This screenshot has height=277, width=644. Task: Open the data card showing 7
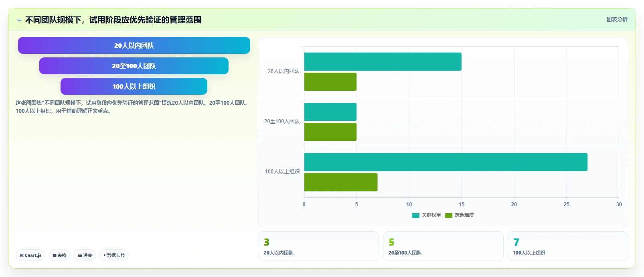(568, 246)
